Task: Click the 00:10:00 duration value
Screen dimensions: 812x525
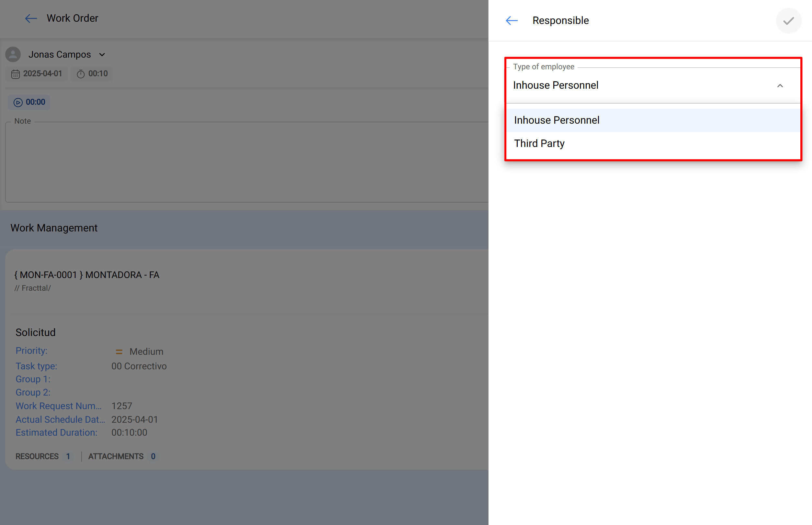Action: tap(129, 433)
